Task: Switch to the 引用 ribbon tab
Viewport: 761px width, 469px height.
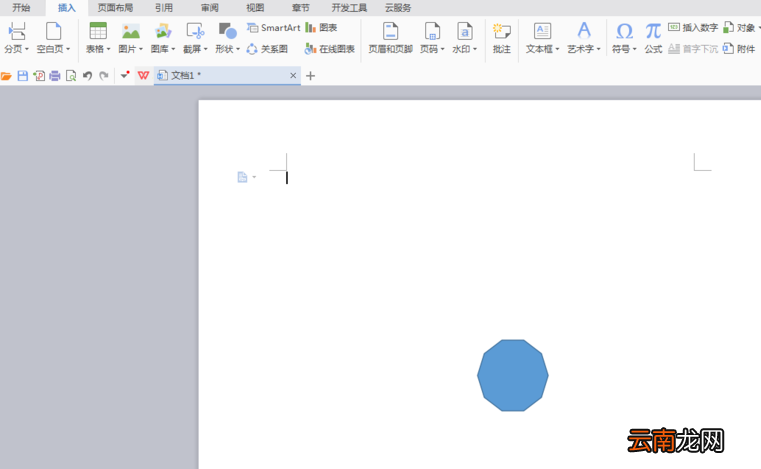Action: tap(164, 8)
